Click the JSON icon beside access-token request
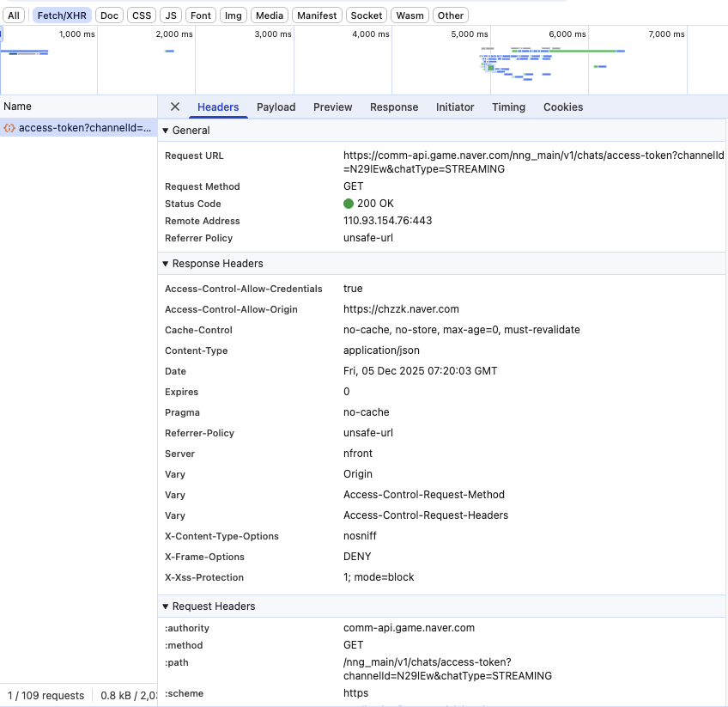 pos(9,128)
